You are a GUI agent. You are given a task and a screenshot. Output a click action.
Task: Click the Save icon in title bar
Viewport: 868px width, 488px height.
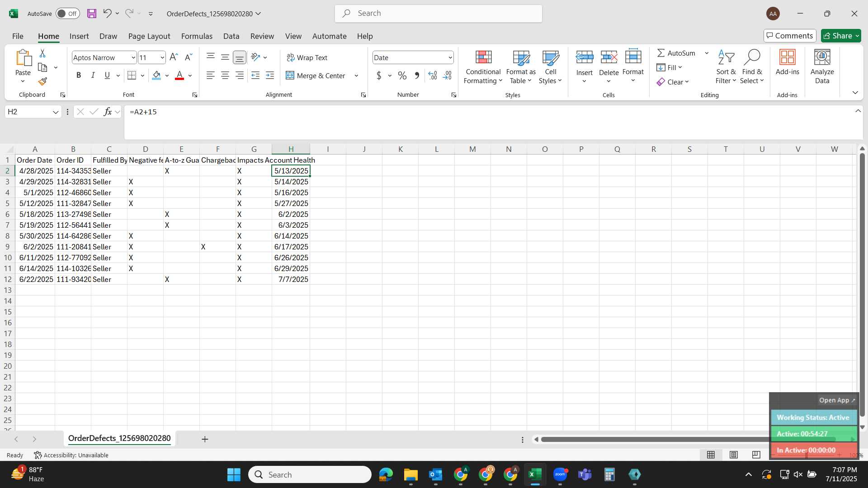[x=92, y=14]
